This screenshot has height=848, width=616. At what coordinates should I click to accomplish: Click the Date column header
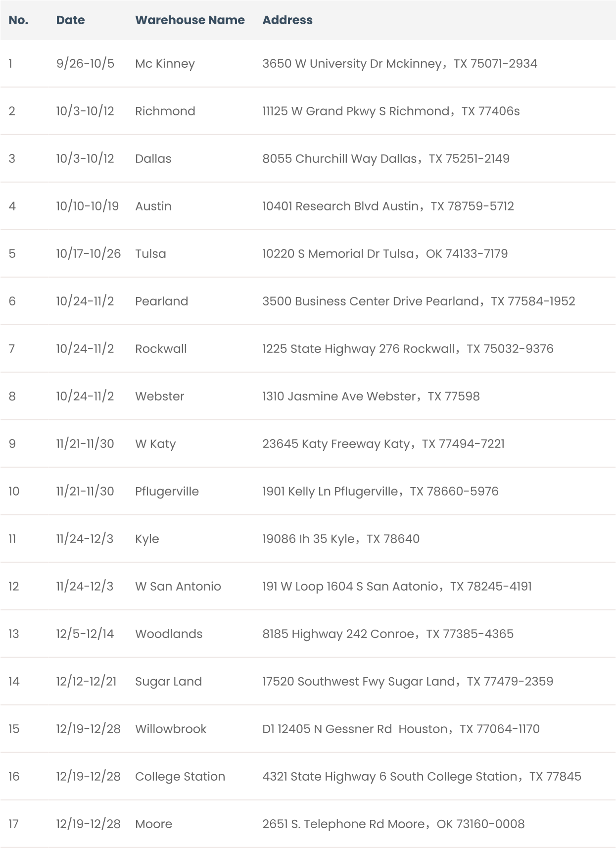coord(70,20)
